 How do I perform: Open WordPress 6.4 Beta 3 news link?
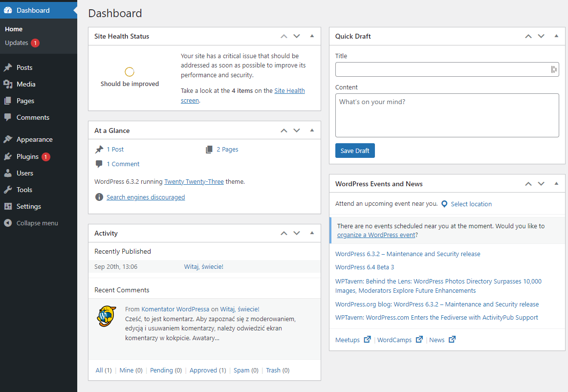coord(365,267)
